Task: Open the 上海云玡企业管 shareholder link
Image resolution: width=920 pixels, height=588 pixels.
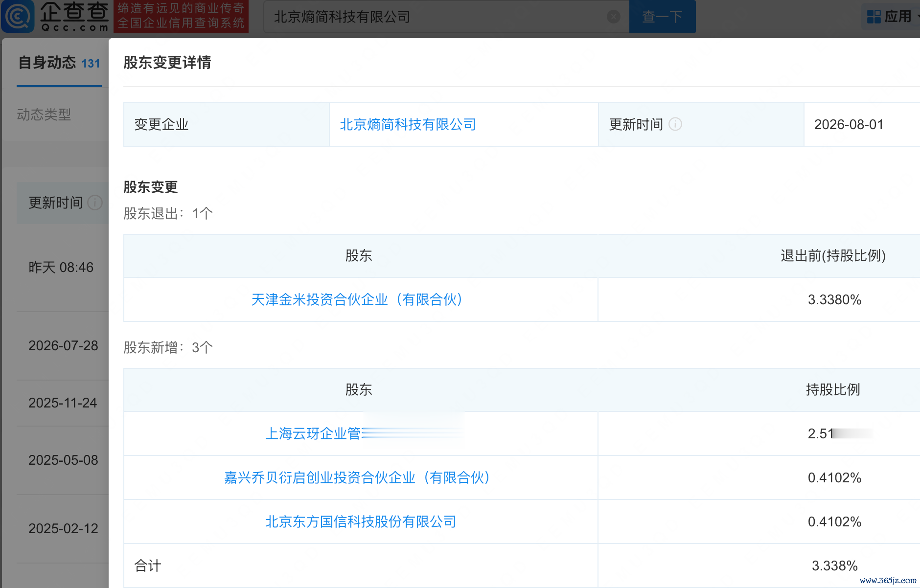Action: (x=313, y=433)
